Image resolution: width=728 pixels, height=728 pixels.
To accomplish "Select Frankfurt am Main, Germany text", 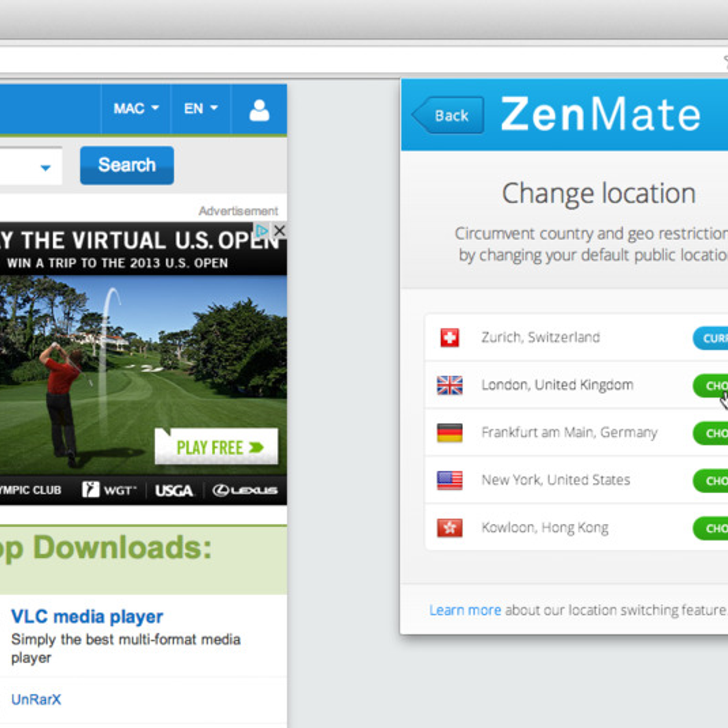I will [x=569, y=433].
